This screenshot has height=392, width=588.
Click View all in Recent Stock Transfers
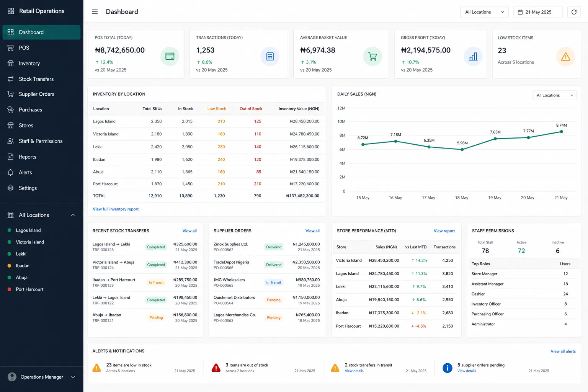coord(189,231)
